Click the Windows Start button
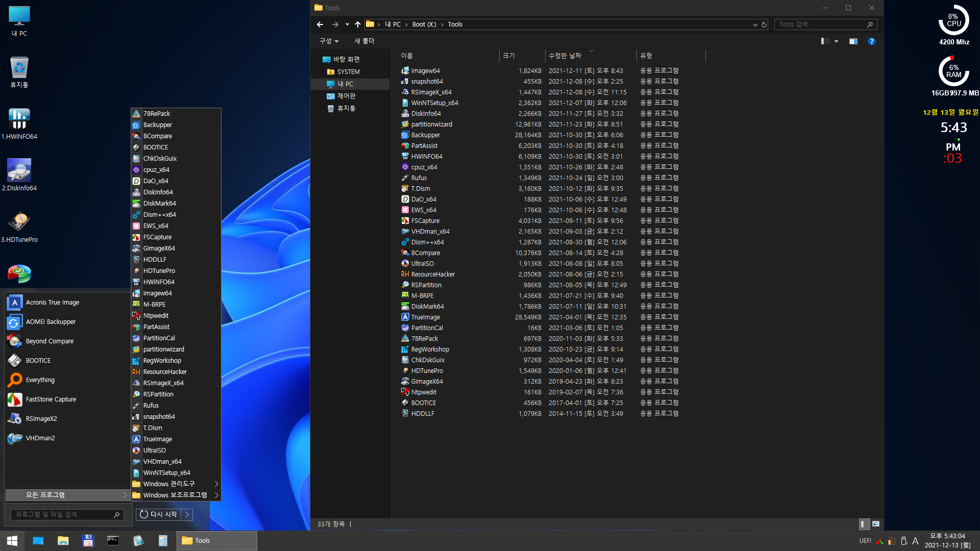 tap(12, 541)
